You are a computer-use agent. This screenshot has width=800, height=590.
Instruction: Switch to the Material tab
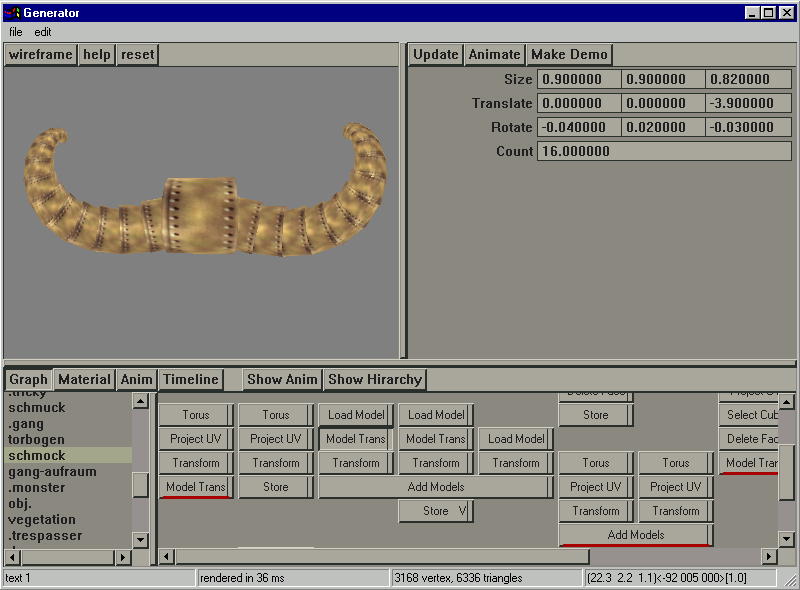coord(84,379)
